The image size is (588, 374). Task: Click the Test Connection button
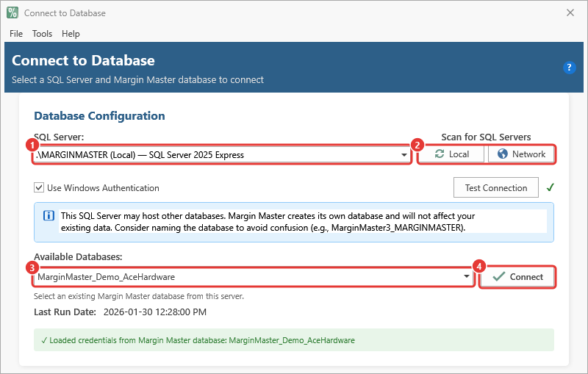495,187
